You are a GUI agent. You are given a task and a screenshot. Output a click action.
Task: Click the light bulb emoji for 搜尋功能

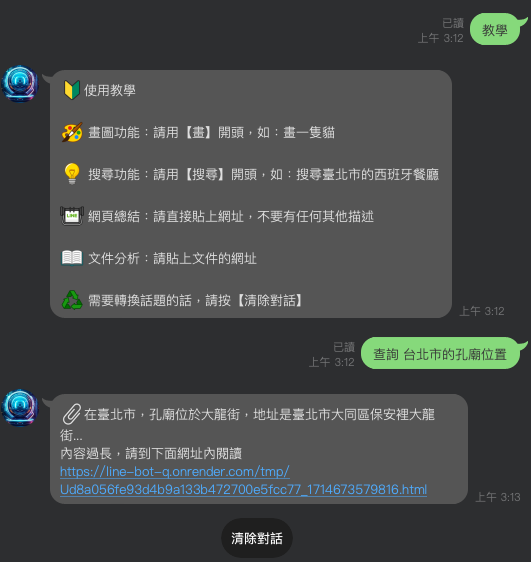pyautogui.click(x=72, y=174)
